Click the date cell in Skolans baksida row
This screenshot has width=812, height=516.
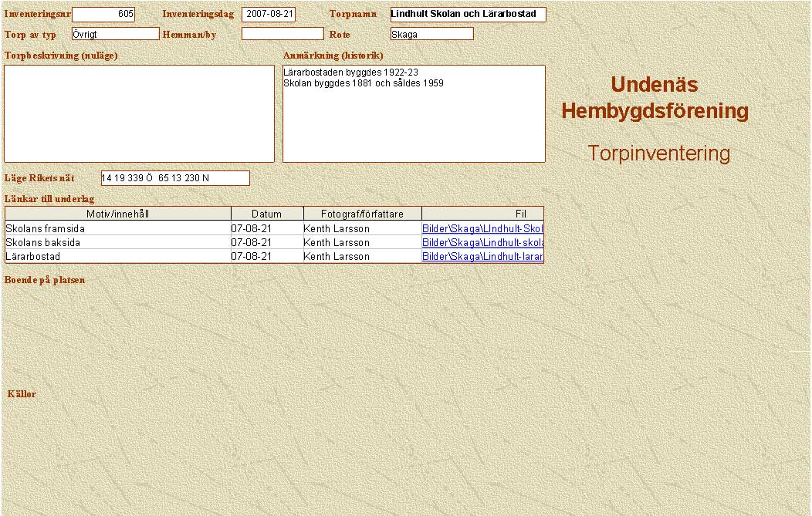[266, 242]
